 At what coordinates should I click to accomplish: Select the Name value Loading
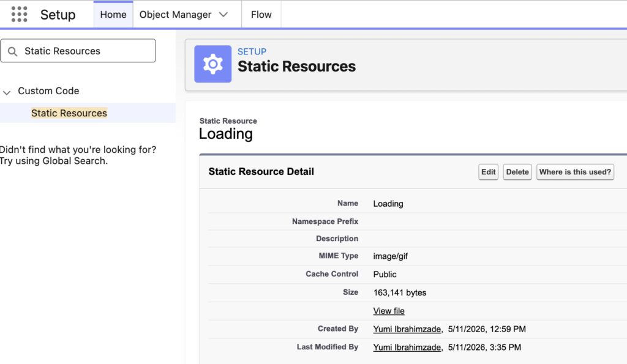click(x=388, y=204)
